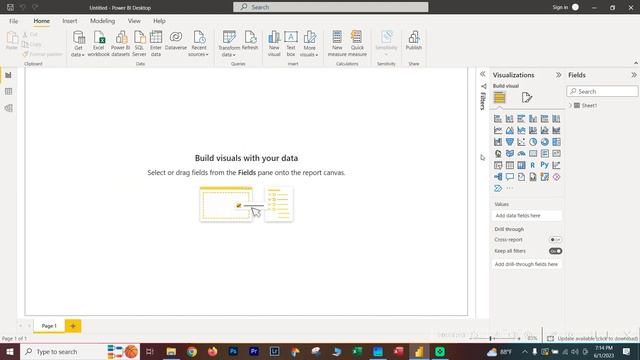
Task: Open the Enter data tool
Action: 156,44
